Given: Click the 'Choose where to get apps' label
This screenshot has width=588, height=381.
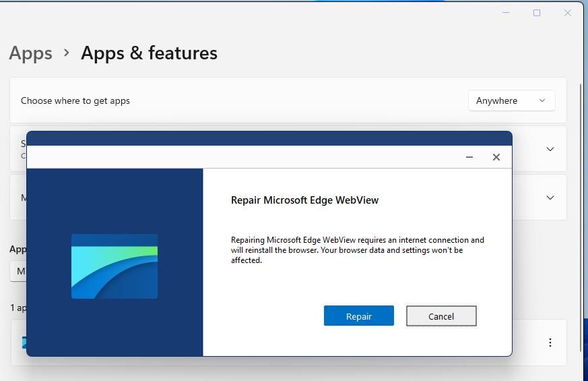Looking at the screenshot, I should coord(75,100).
